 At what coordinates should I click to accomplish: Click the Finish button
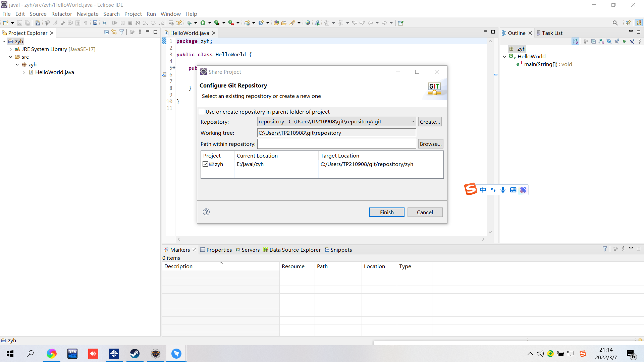[x=386, y=212]
